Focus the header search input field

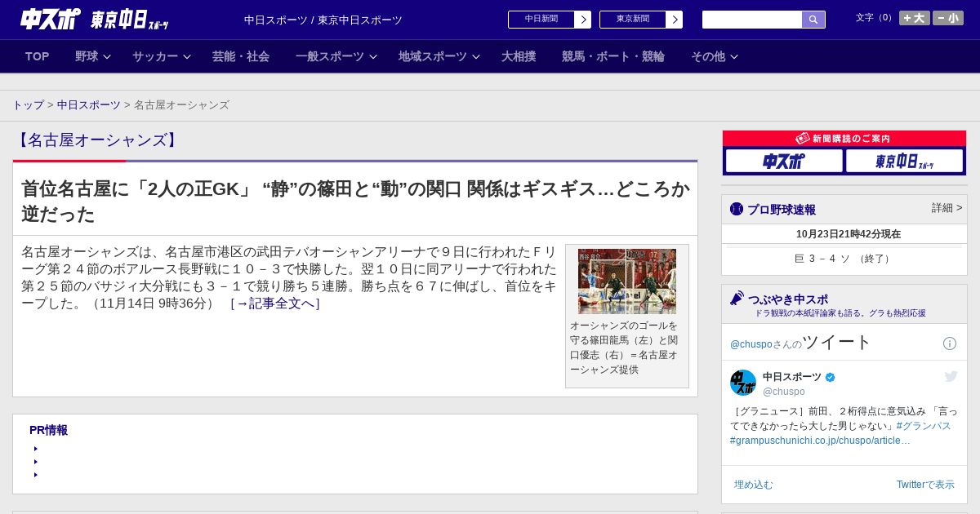[x=752, y=20]
